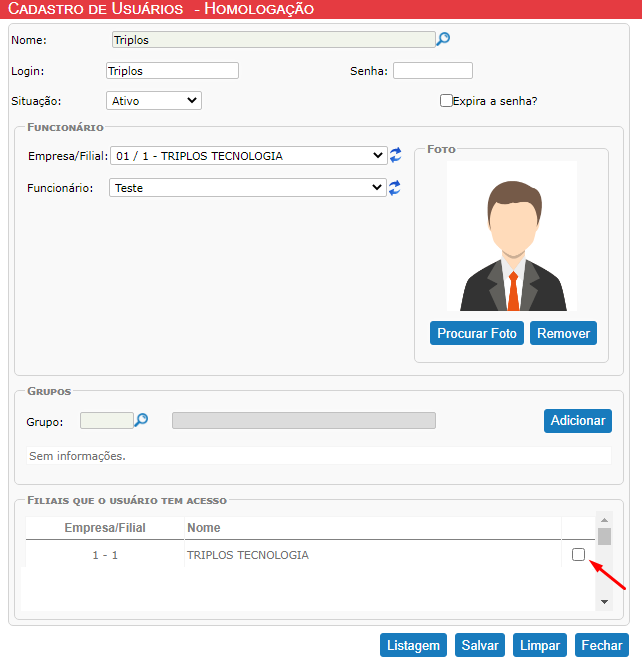The height and width of the screenshot is (670, 642).
Task: Check the TRIPLOS TECNOLOGIA branch access checkbox
Action: (x=578, y=555)
